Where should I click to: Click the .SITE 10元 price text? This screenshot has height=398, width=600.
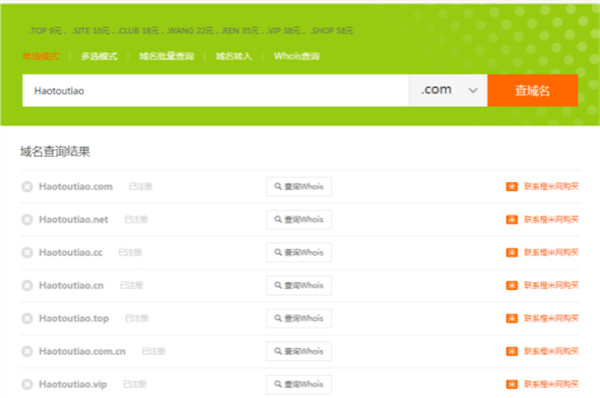coord(91,30)
